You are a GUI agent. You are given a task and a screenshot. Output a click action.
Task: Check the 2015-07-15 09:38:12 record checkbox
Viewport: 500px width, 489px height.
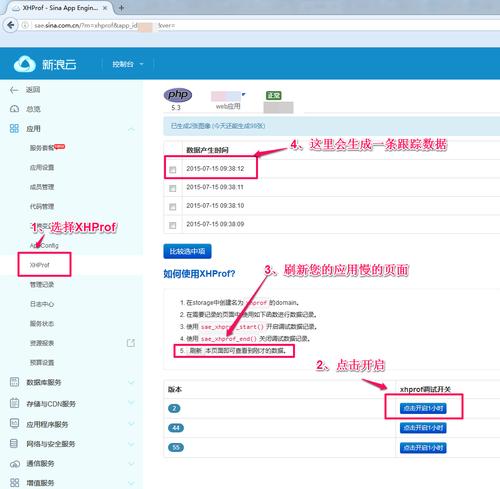[172, 170]
